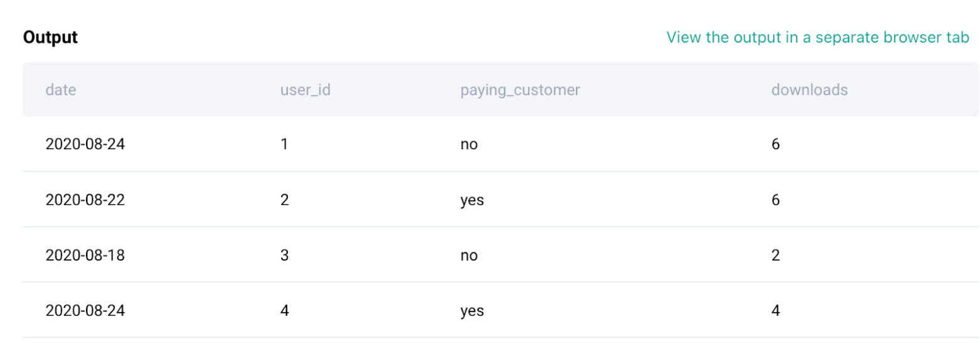Click the date in user 4's row
The image size is (980, 349).
[x=85, y=311]
